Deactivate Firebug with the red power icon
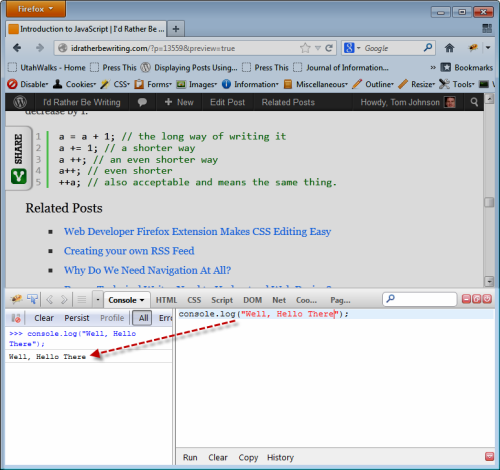This screenshot has width=500, height=470. 487,299
